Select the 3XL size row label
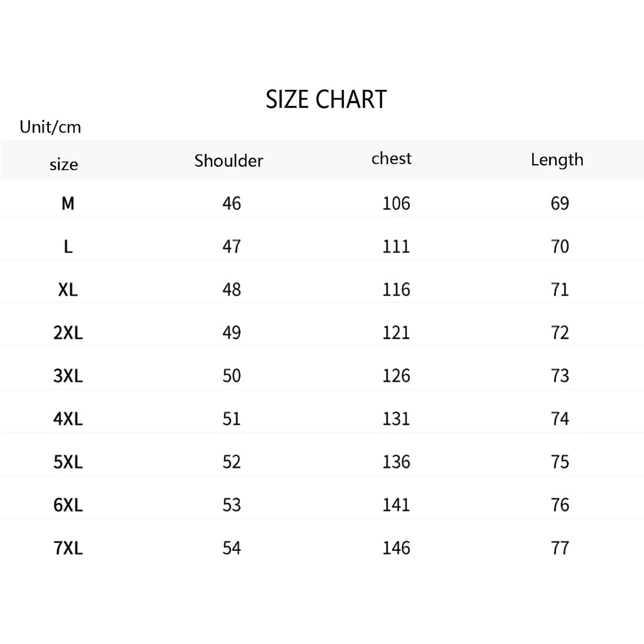 [x=68, y=376]
